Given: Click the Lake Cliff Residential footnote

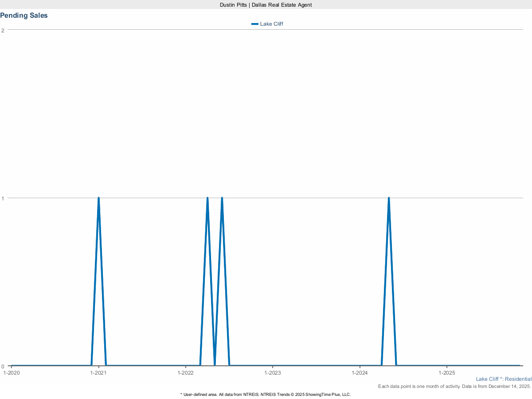Looking at the screenshot, I should [x=504, y=379].
